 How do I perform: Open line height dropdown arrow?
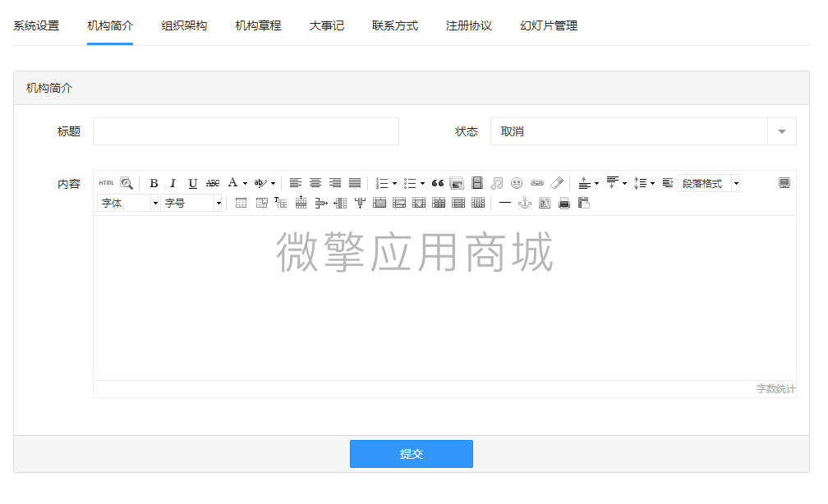[653, 184]
